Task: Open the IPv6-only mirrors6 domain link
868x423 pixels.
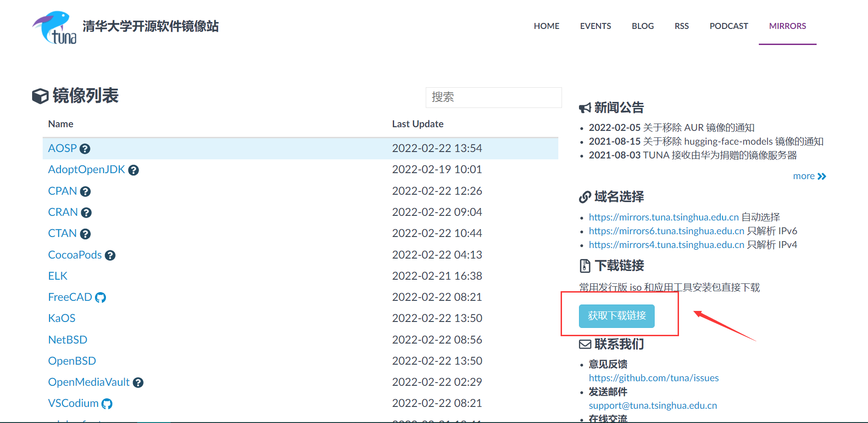Action: pos(666,231)
